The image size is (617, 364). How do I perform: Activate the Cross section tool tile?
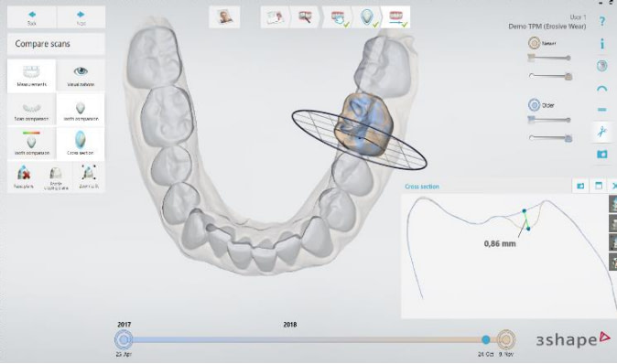(81, 144)
